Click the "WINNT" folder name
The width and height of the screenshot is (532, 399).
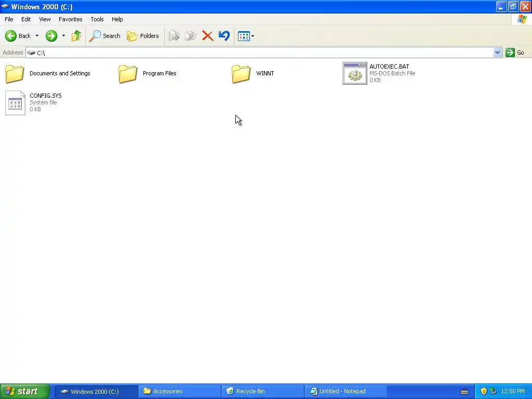[x=265, y=73]
